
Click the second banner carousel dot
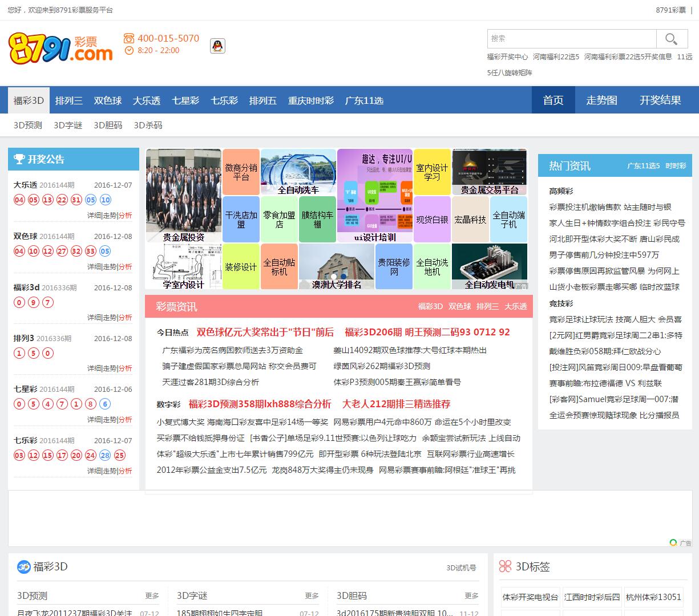344,277
